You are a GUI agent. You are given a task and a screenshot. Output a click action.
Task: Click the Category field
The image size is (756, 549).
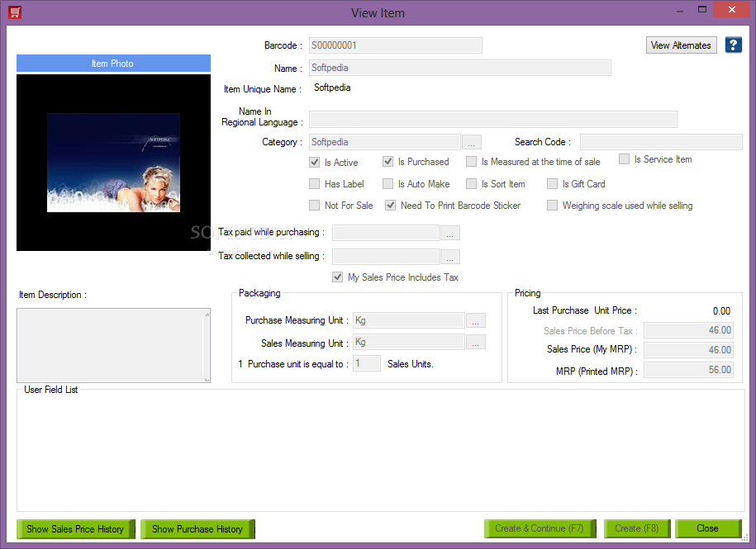[x=385, y=142]
